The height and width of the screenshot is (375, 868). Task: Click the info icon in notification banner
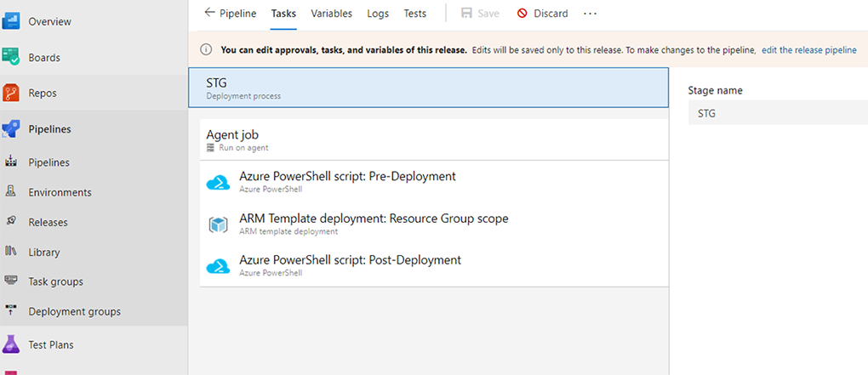[206, 50]
